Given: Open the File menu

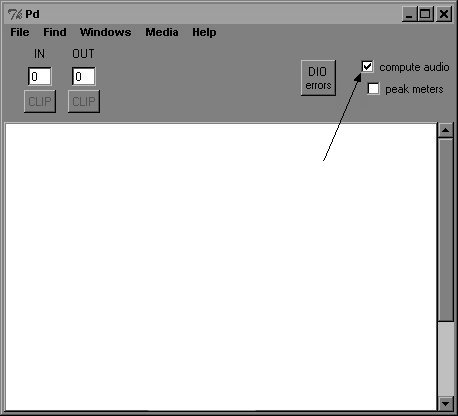Looking at the screenshot, I should 20,32.
